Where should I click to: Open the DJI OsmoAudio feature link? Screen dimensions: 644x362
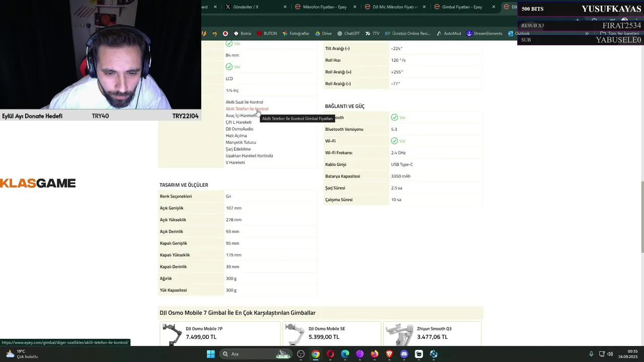pos(239,129)
